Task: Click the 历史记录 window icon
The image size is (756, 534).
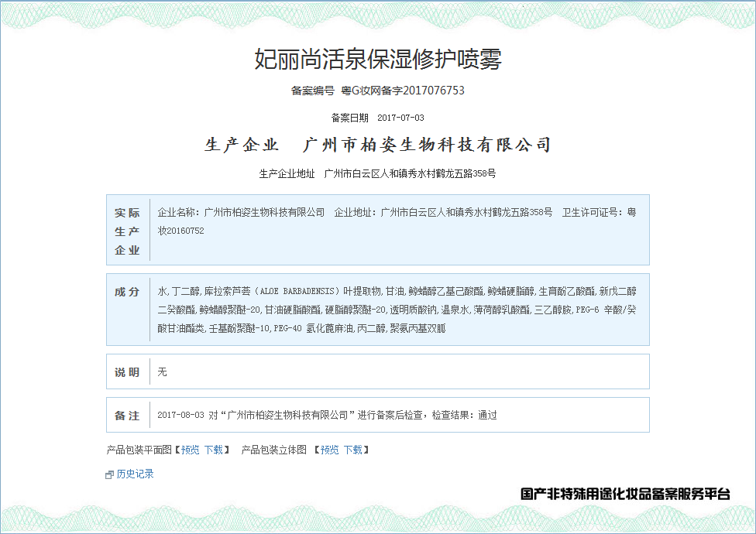Action: point(109,474)
